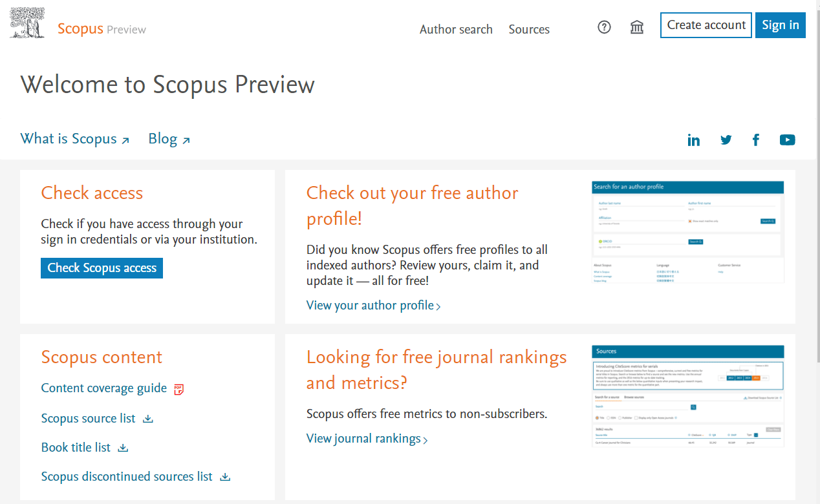Click download icon beside discontinued sources list
Viewport: 820px width, 504px height.
pos(225,477)
